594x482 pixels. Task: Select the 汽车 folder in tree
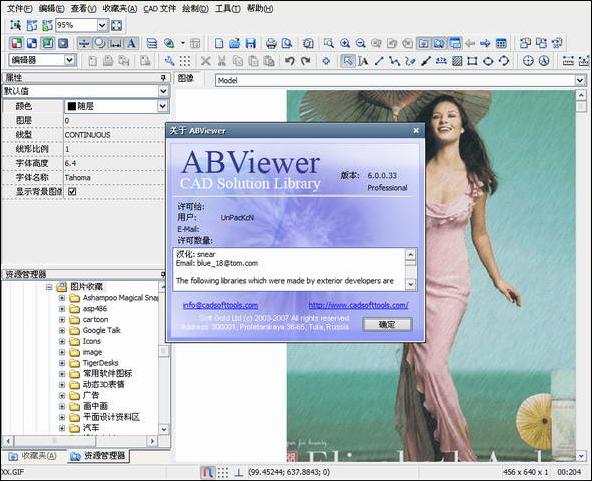coord(91,428)
